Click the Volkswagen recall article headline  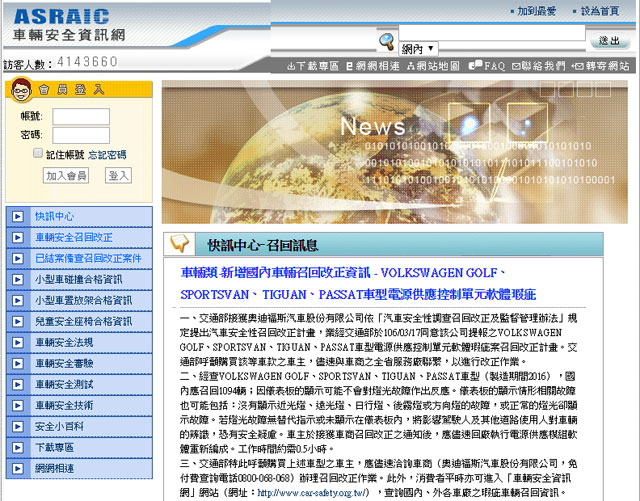pos(358,283)
